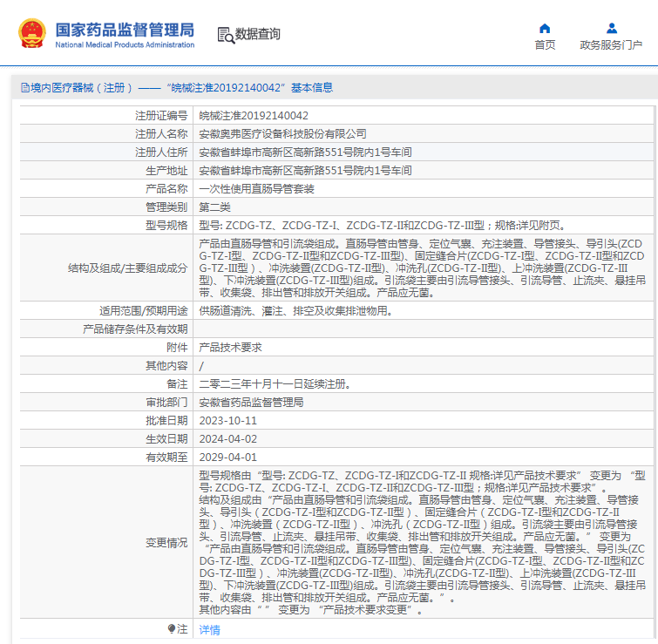
Task: Click the 注册证编号 label
Action: (x=161, y=116)
